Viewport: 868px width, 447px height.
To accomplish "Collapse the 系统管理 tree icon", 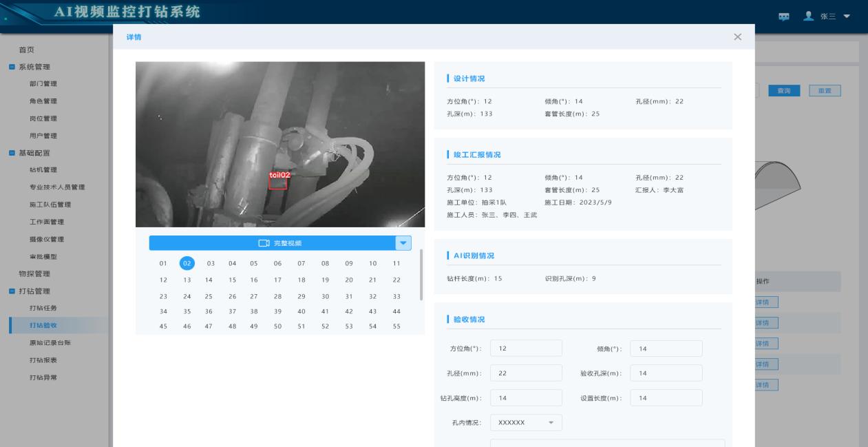I will 12,67.
